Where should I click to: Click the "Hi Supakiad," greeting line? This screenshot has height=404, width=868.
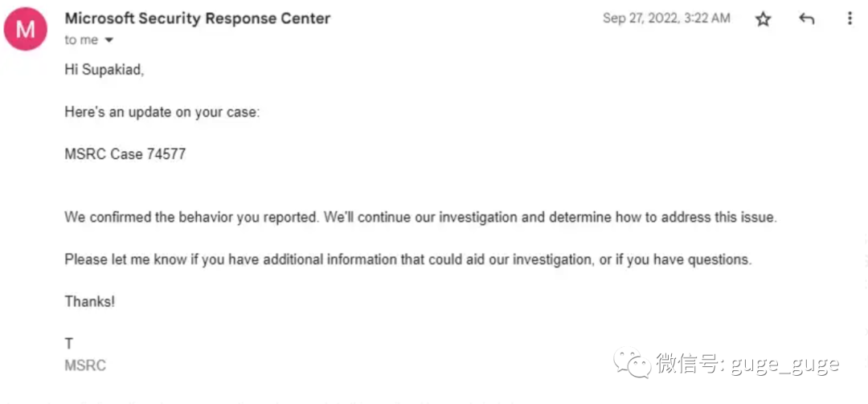click(104, 71)
